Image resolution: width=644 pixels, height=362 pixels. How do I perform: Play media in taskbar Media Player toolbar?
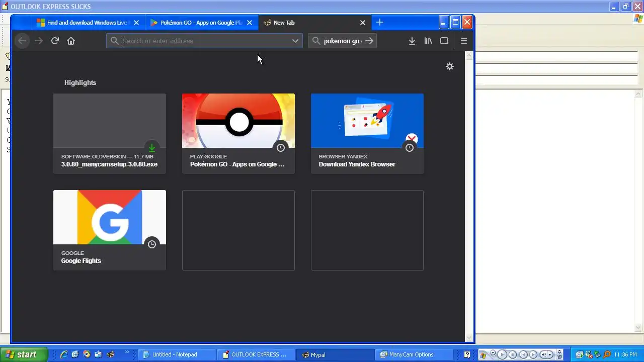coord(502,354)
